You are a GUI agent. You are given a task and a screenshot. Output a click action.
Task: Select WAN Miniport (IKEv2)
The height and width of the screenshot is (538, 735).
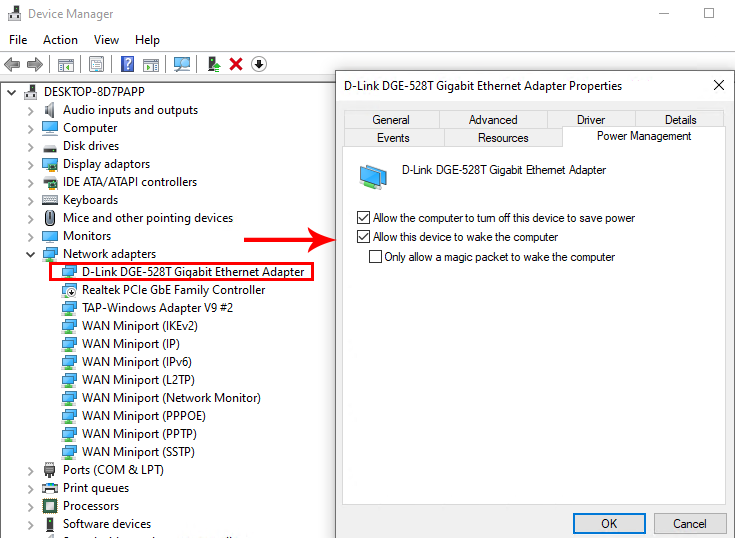pos(140,326)
